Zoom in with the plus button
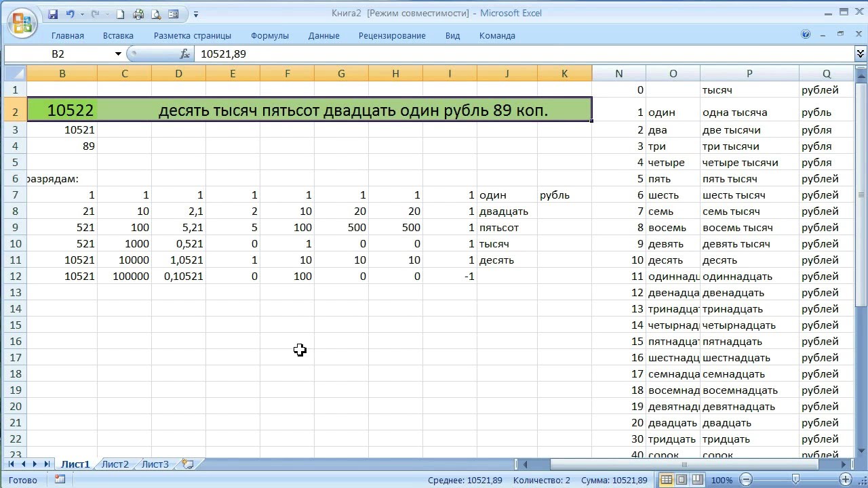Screen dimensions: 868x488 click(845, 480)
